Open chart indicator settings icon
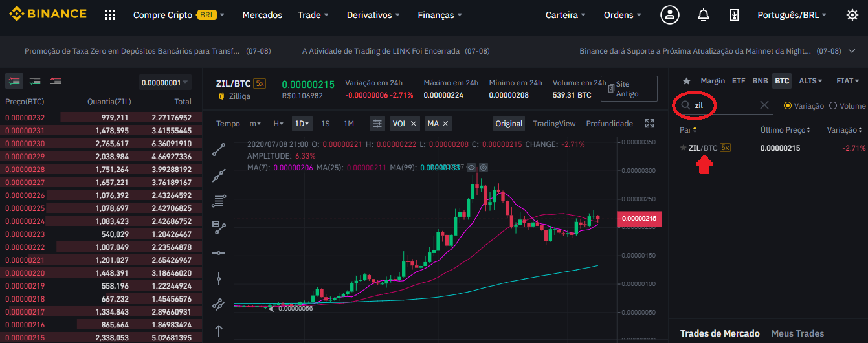Image resolution: width=868 pixels, height=343 pixels. click(377, 123)
